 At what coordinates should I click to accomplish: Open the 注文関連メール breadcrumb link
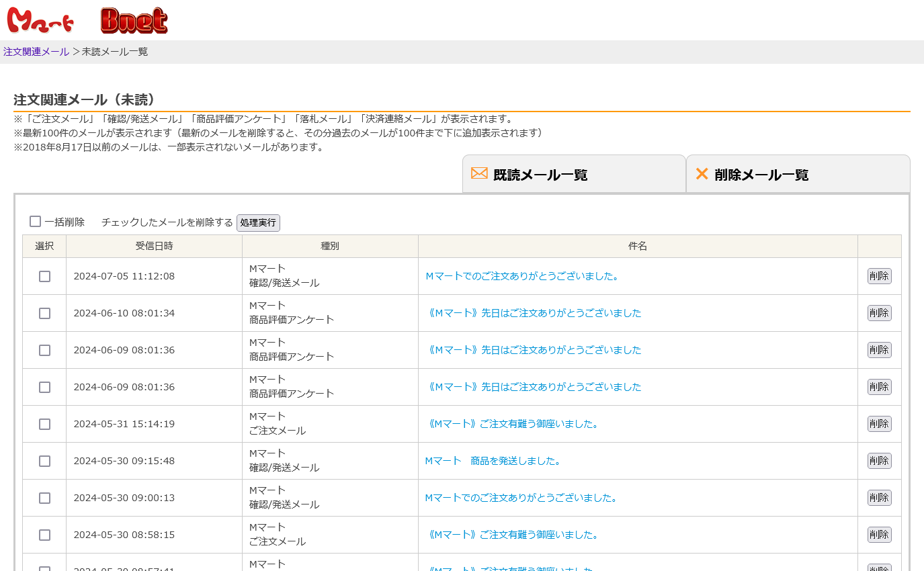click(36, 52)
